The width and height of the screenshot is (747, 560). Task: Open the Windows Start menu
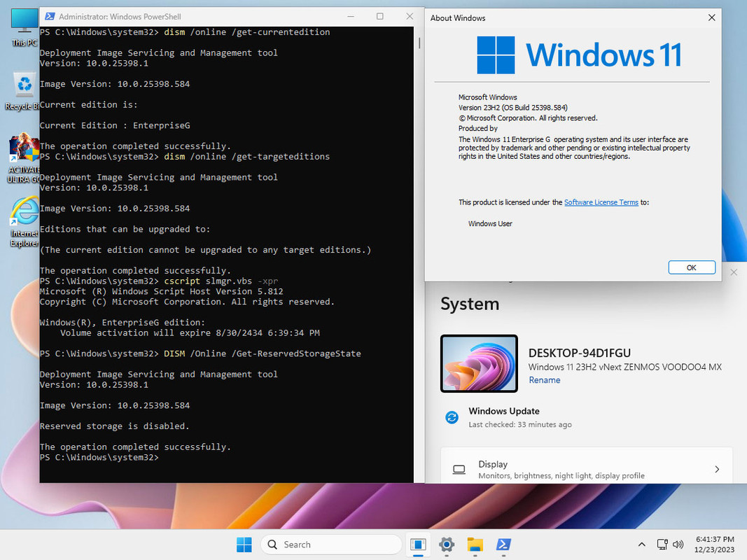pos(244,545)
